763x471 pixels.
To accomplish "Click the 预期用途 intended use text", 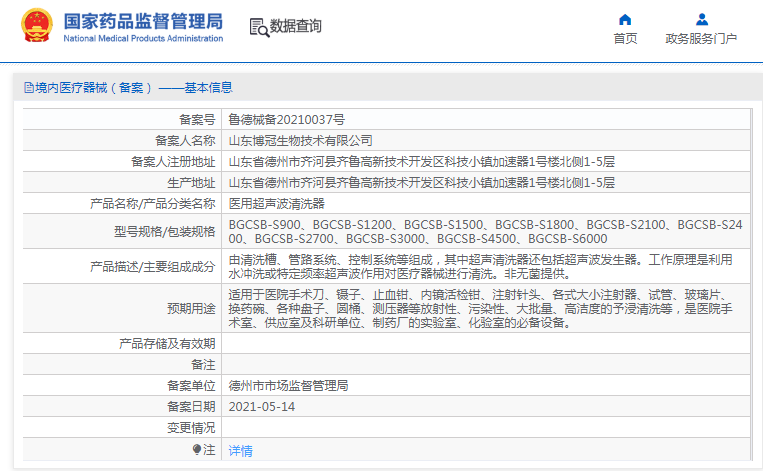I will pos(480,308).
